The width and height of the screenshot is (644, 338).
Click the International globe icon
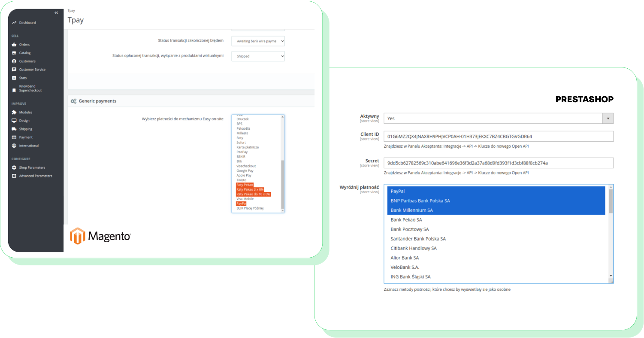coord(14,146)
